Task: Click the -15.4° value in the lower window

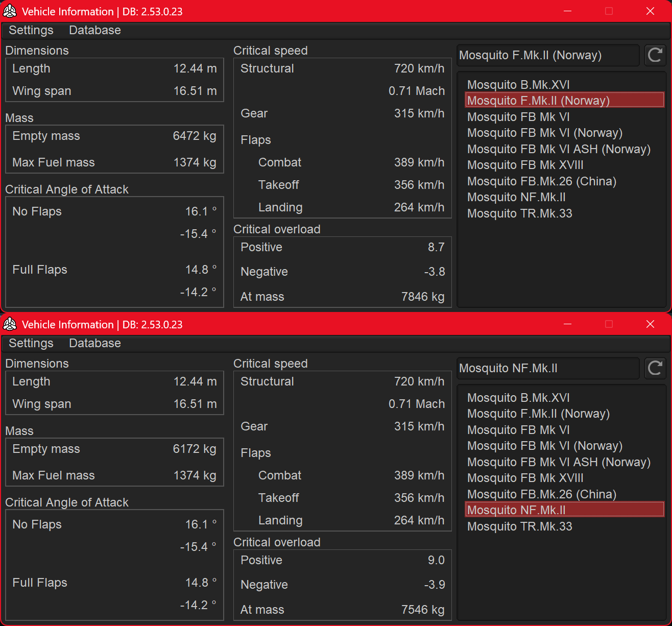Action: click(x=198, y=547)
